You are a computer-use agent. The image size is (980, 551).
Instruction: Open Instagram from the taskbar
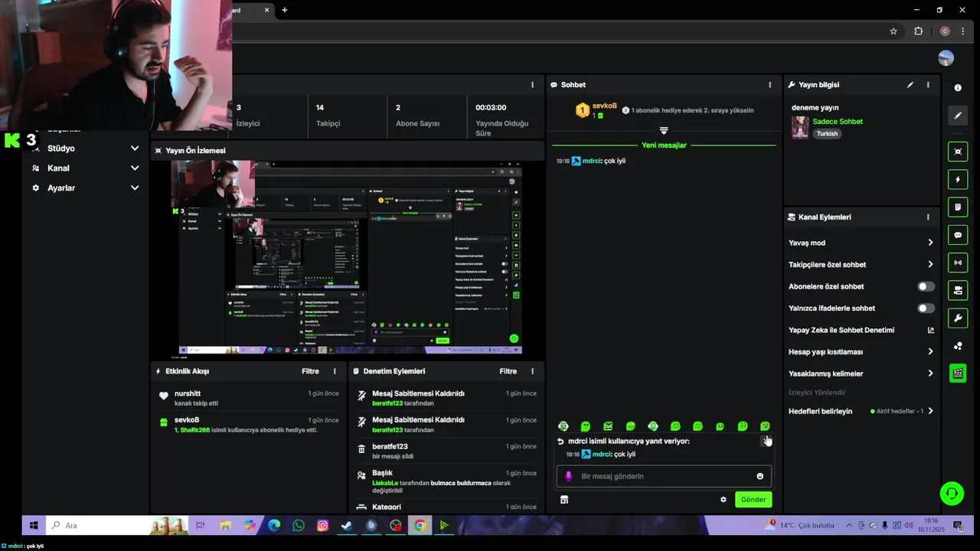click(x=323, y=525)
